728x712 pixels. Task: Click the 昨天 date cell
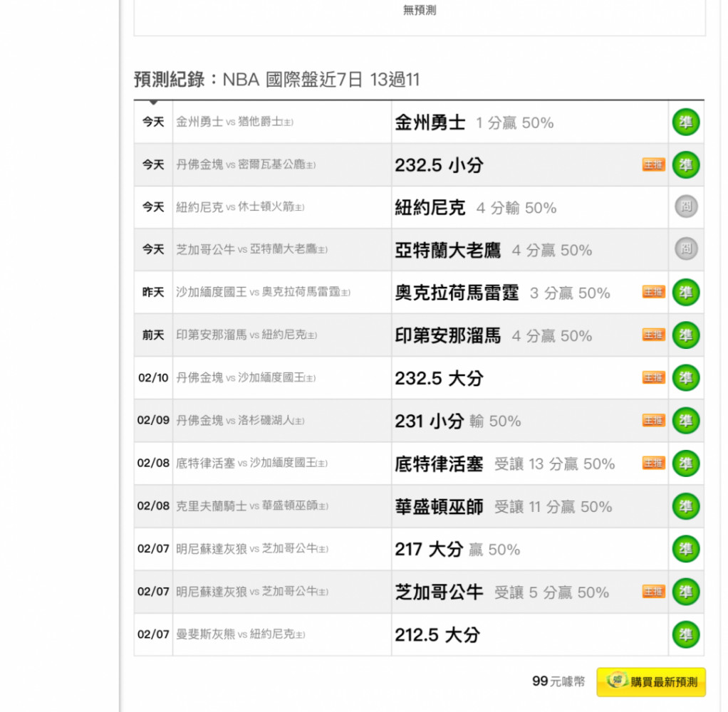tap(153, 293)
